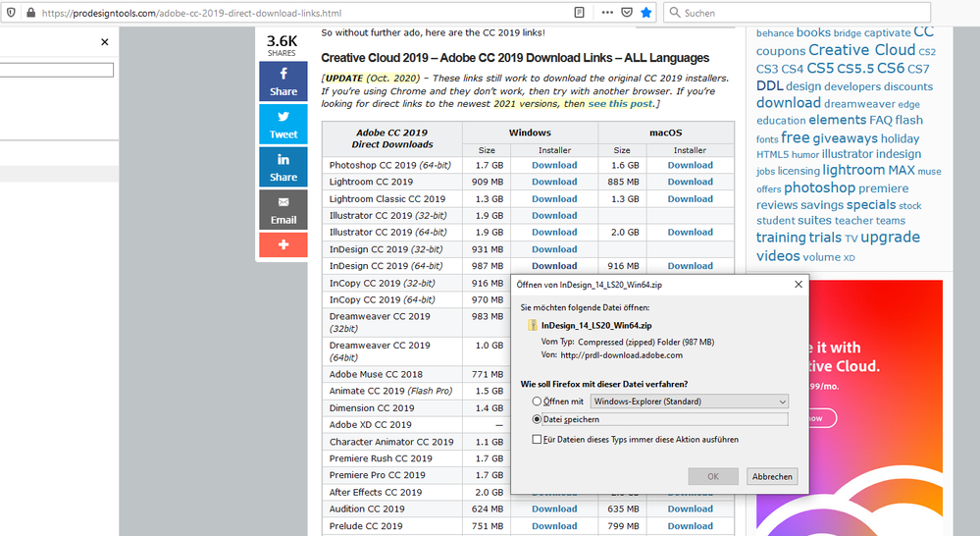Click the 'download' tag link
This screenshot has height=536, width=980.
pos(789,103)
